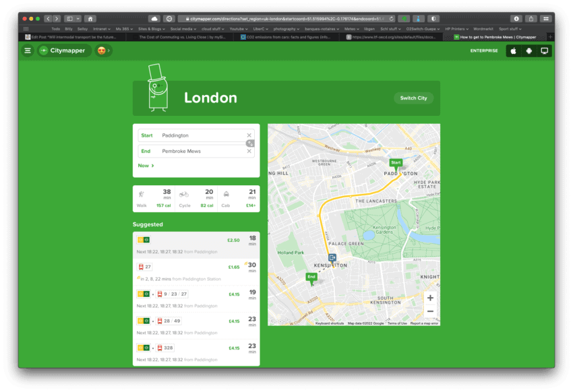Show the Safari tab overview
Image resolution: width=573 pixels, height=392 pixels.
click(x=546, y=19)
